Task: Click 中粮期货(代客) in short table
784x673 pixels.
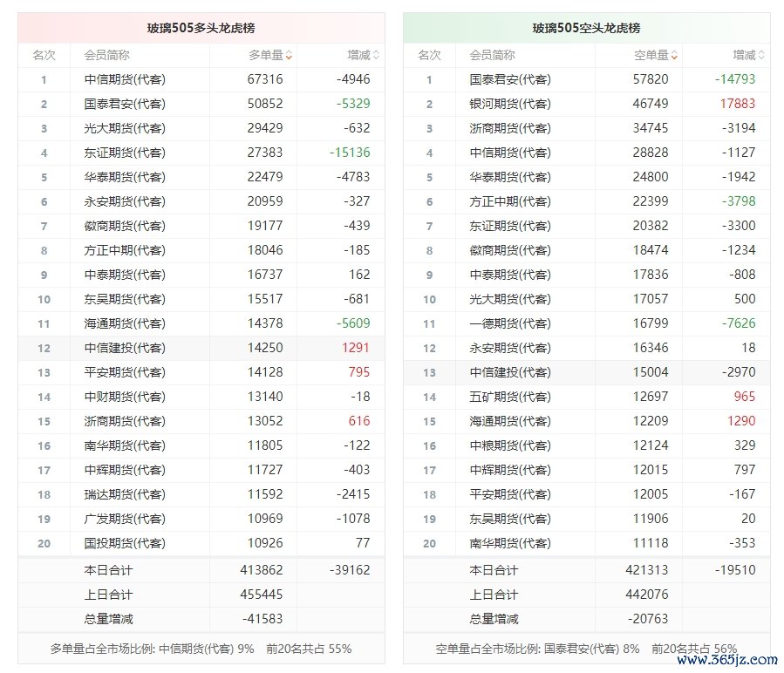Action: tap(510, 446)
